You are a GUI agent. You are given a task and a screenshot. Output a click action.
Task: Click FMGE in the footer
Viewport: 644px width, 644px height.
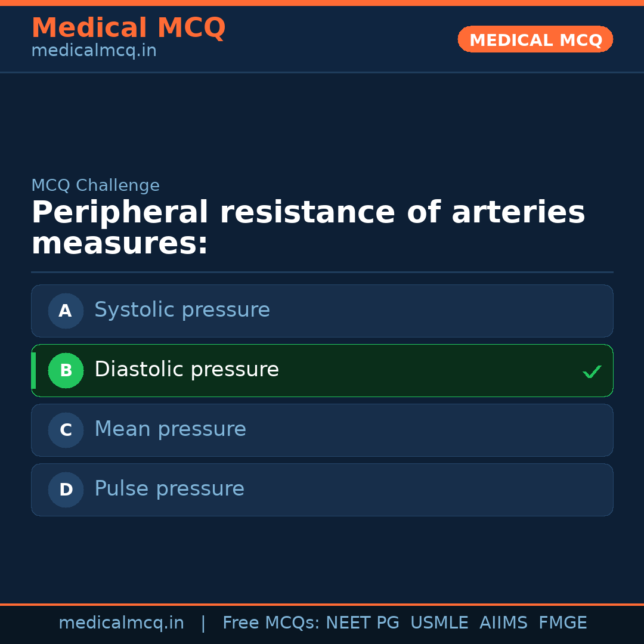[x=562, y=623]
